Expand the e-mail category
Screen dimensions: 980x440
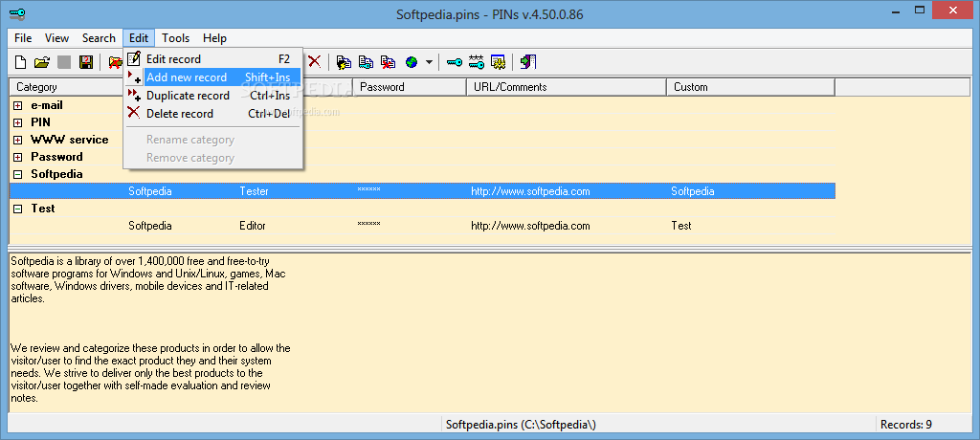[x=18, y=105]
